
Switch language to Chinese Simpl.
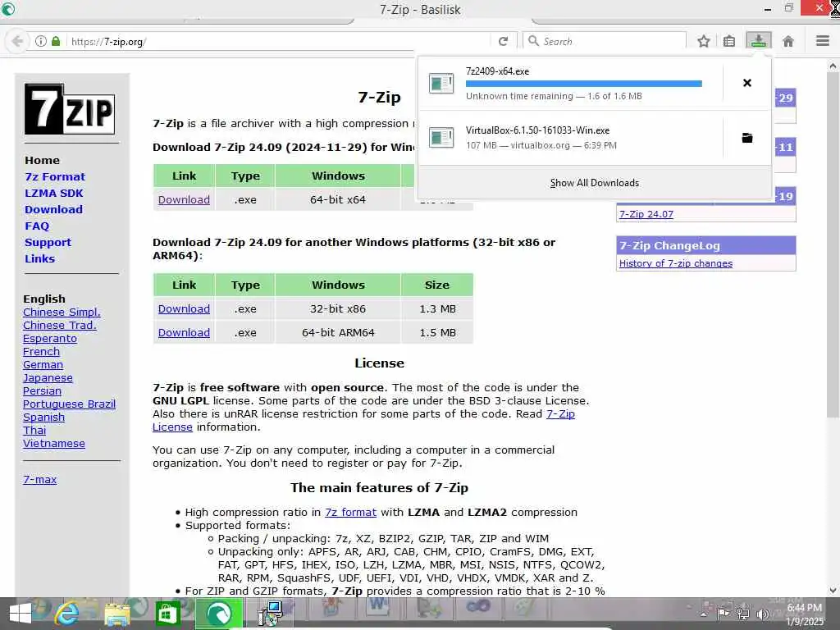point(62,313)
